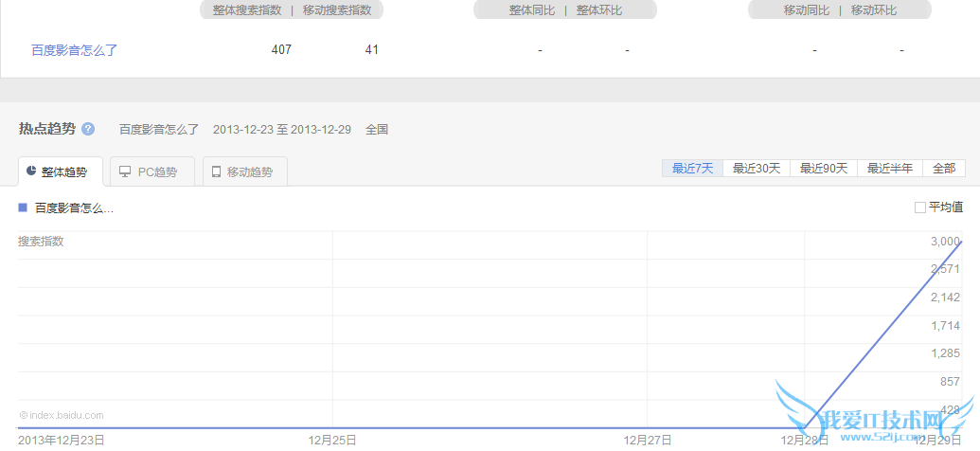Click the 3,000 y-axis value
The width and height of the screenshot is (980, 451).
[945, 242]
